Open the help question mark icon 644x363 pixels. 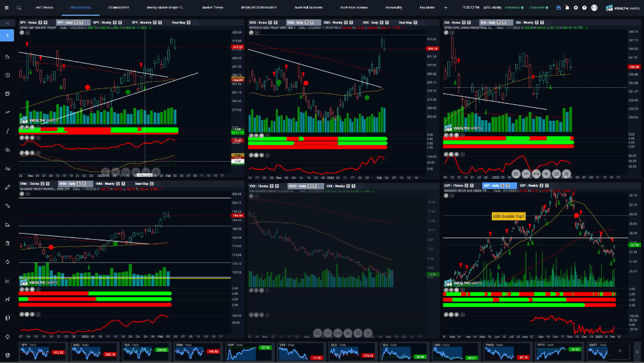[x=584, y=7]
